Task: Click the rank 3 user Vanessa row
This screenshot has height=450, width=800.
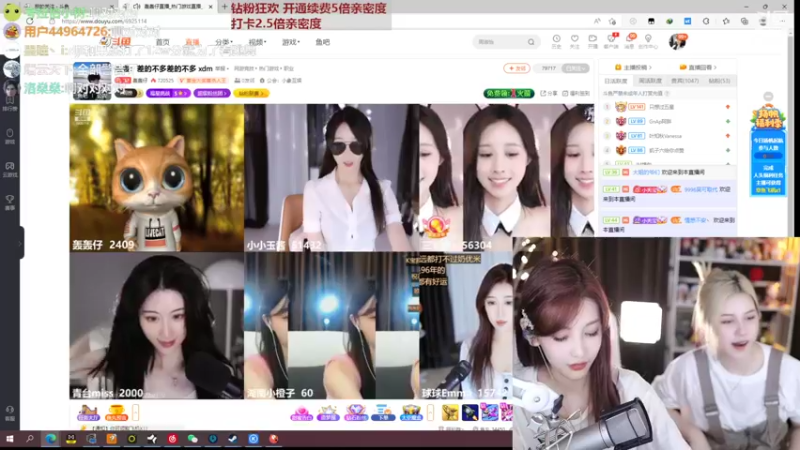Action: coord(667,136)
